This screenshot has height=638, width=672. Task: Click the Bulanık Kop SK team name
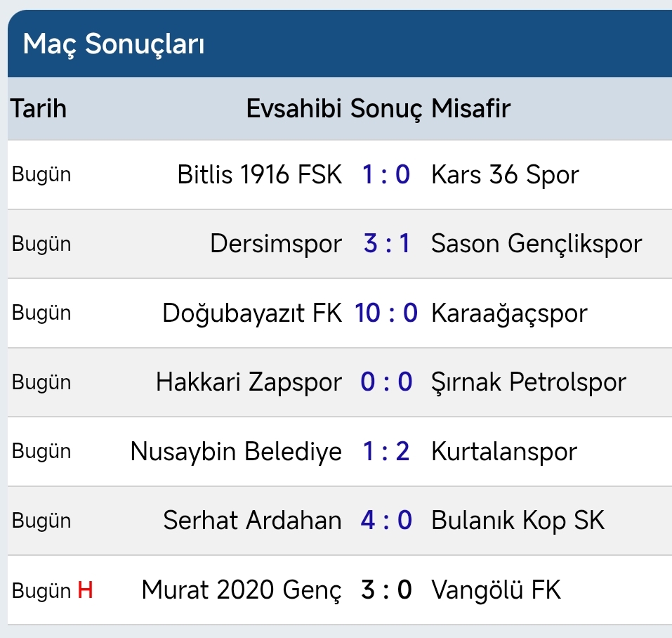(518, 521)
